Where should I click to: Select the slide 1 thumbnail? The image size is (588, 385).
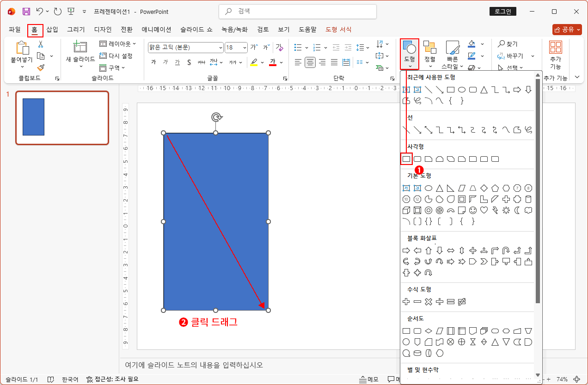62,117
